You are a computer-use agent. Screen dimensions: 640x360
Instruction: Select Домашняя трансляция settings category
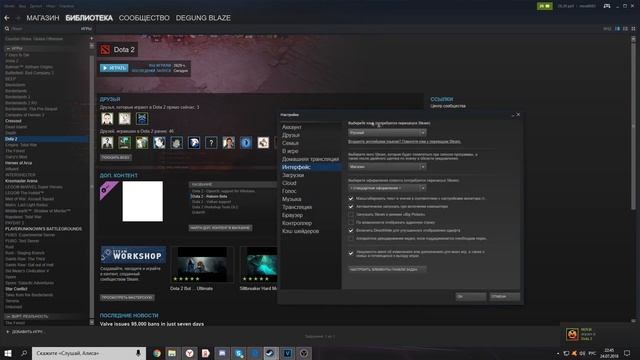[x=310, y=159]
